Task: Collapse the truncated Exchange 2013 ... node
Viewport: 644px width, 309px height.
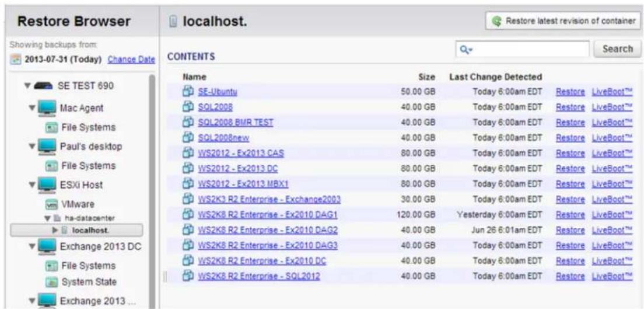Action: (x=33, y=300)
